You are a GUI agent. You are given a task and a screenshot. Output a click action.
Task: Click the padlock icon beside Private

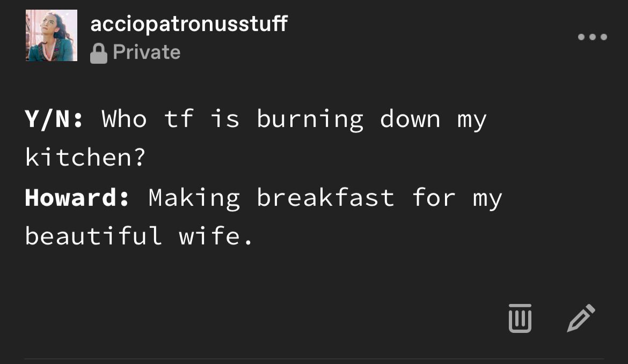point(99,53)
